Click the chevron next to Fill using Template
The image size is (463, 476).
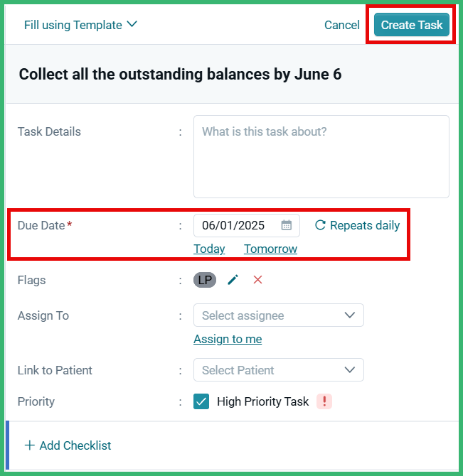coord(132,24)
